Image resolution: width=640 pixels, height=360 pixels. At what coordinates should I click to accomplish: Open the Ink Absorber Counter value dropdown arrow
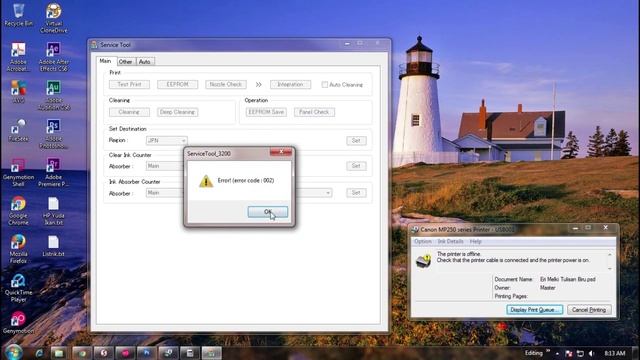[328, 193]
